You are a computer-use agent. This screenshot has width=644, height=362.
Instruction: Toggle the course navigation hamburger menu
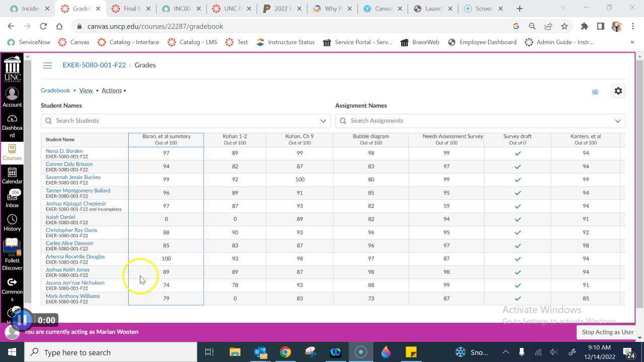click(x=47, y=65)
